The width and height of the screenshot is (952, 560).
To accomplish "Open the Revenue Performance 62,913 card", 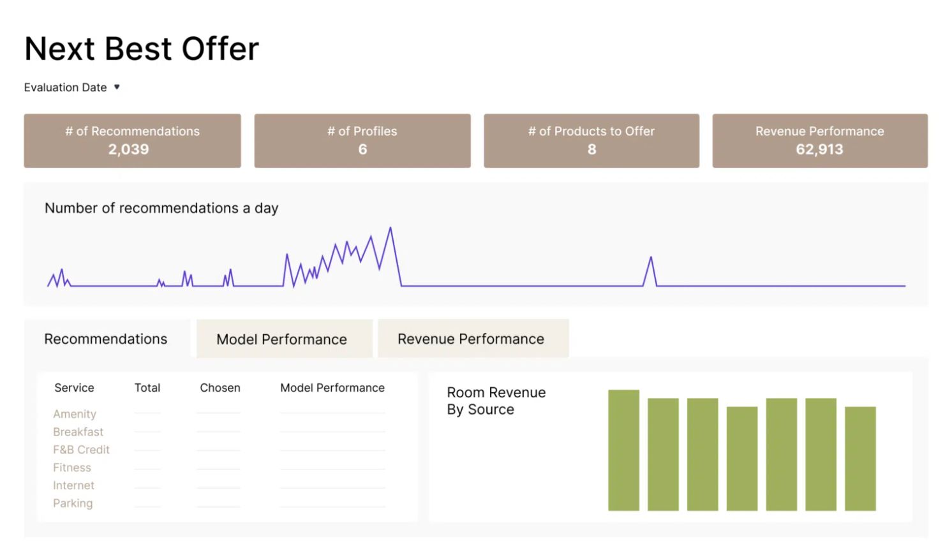I will pos(820,141).
